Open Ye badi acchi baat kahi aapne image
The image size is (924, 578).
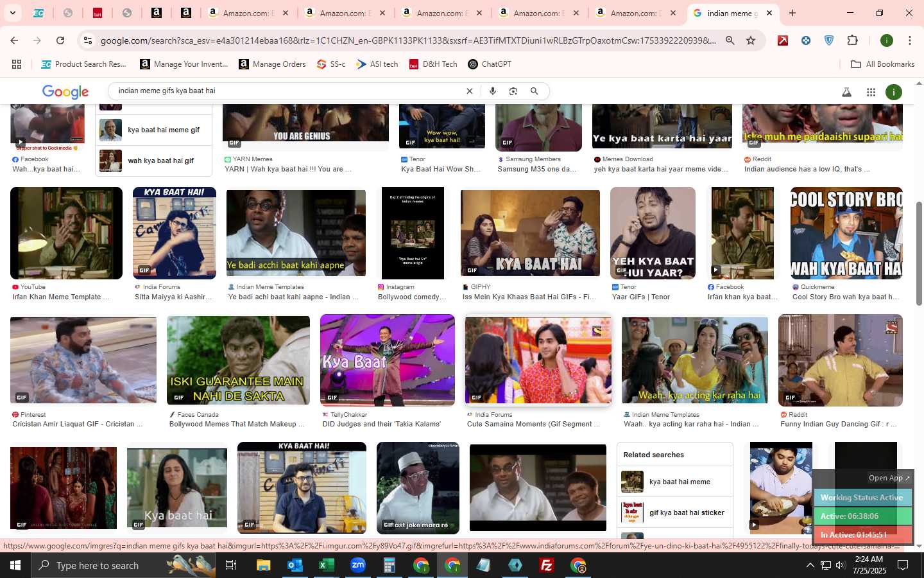(296, 233)
